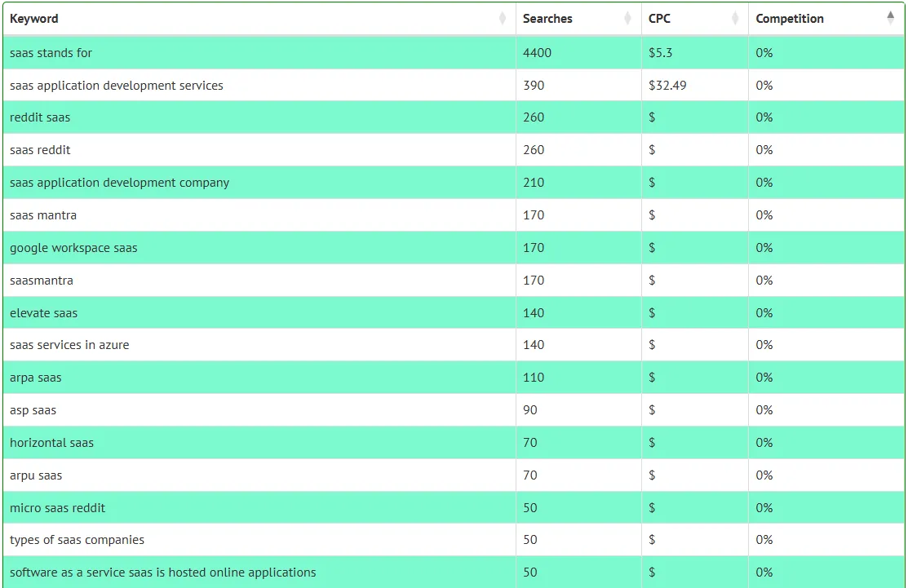
Task: Click CPC value $32.49
Action: point(667,86)
